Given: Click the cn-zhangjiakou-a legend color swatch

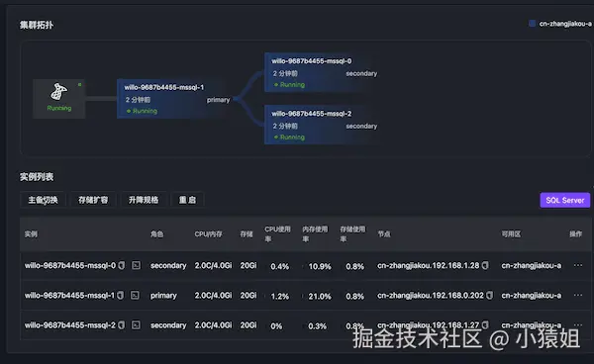Looking at the screenshot, I should pos(532,24).
